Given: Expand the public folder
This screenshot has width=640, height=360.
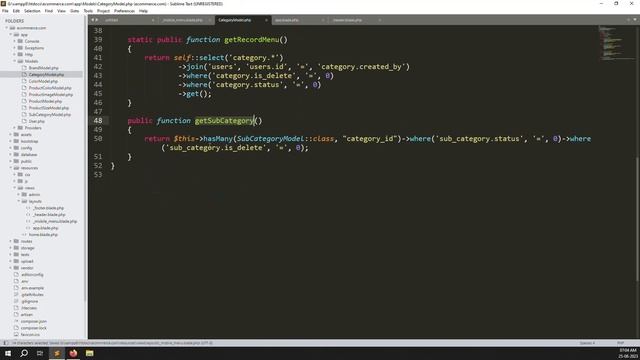Looking at the screenshot, I should (x=11, y=161).
